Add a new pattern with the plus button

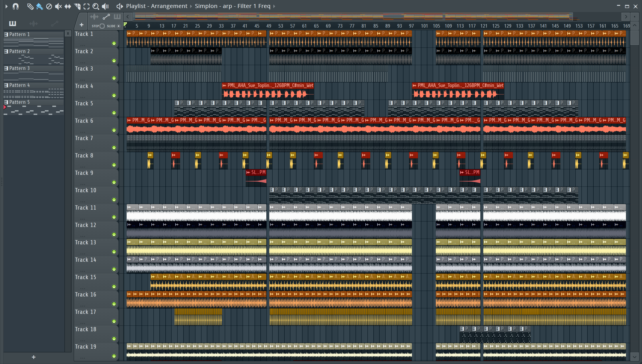(x=33, y=357)
